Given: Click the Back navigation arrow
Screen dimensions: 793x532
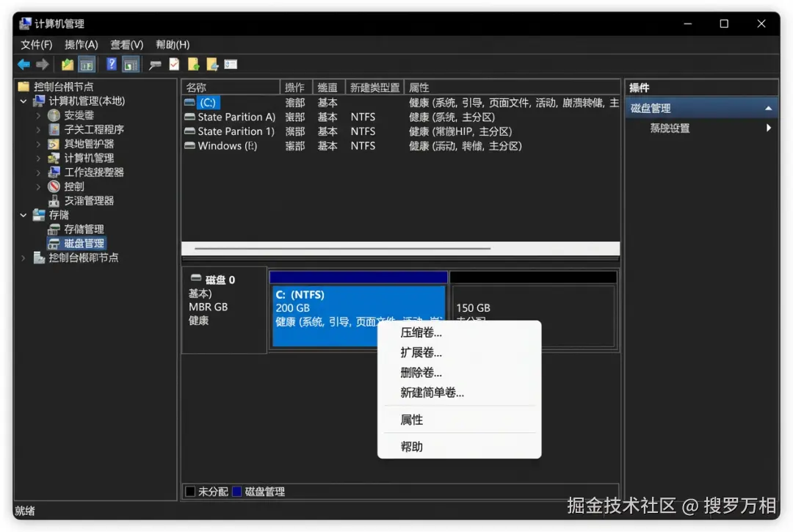Looking at the screenshot, I should (x=23, y=64).
